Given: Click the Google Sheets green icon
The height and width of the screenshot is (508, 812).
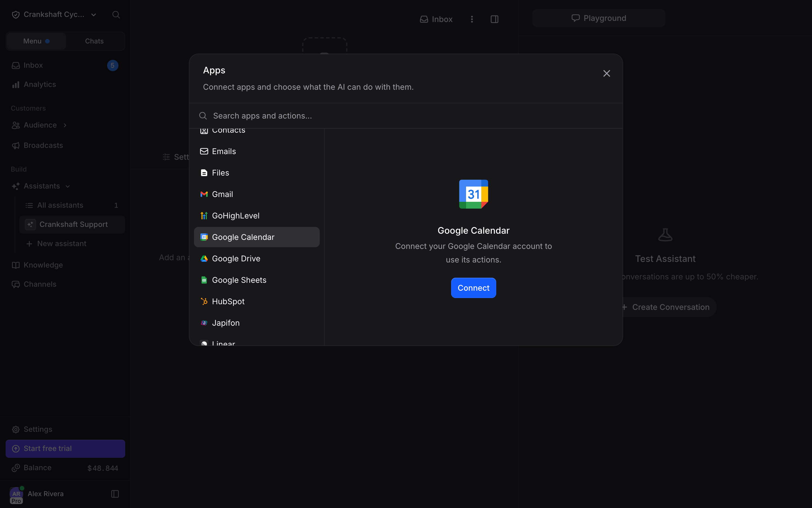Looking at the screenshot, I should (204, 280).
